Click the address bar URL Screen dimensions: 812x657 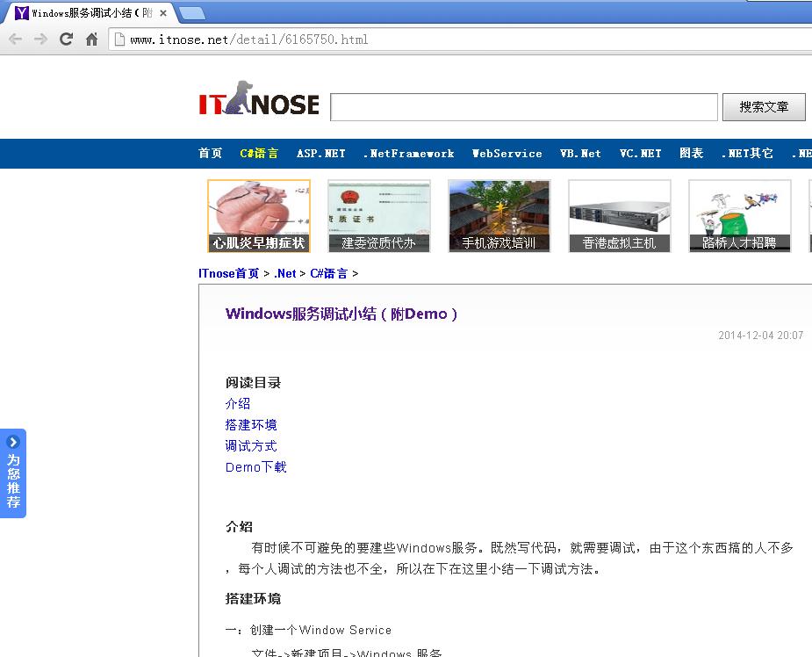click(248, 40)
